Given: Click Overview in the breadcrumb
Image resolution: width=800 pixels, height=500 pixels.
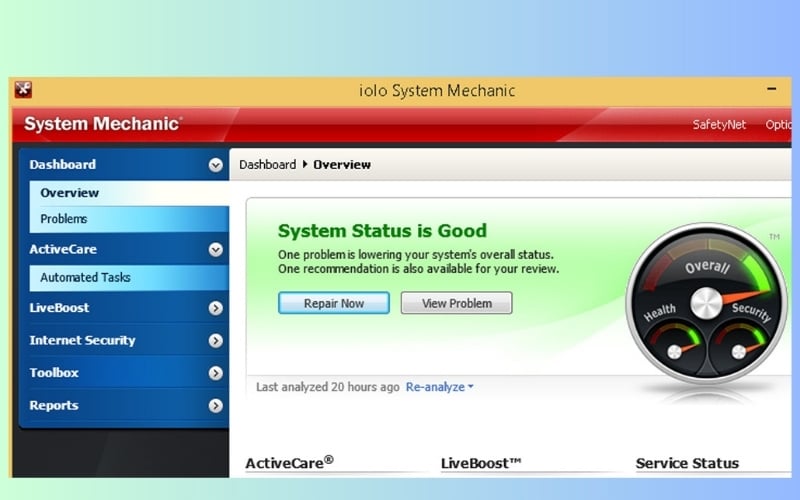Looking at the screenshot, I should tap(342, 164).
